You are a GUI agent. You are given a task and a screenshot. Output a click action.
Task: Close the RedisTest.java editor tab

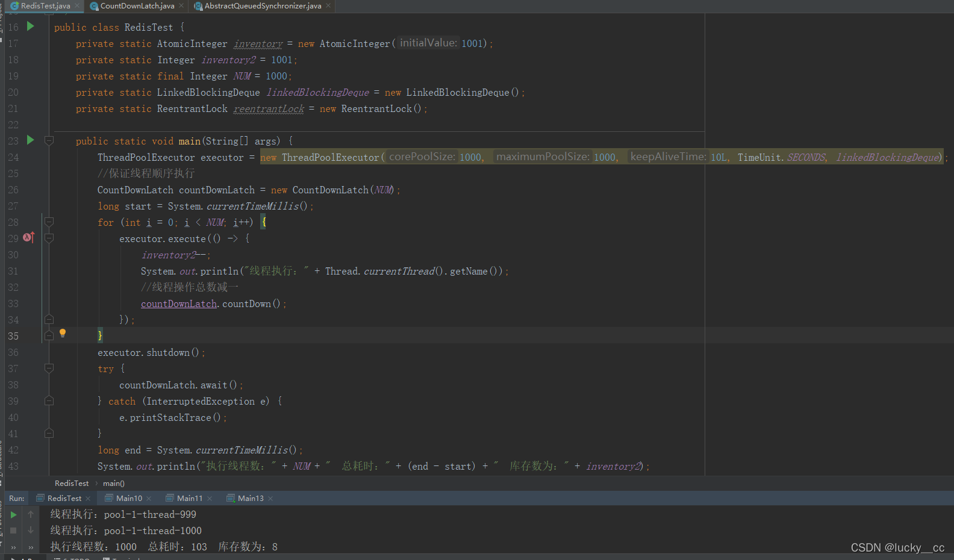click(77, 6)
